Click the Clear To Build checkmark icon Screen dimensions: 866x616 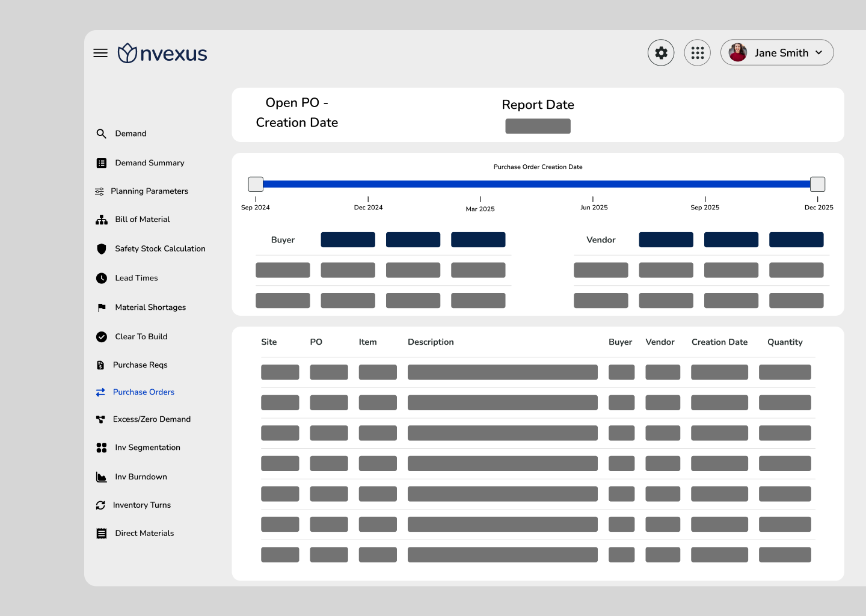pos(102,337)
